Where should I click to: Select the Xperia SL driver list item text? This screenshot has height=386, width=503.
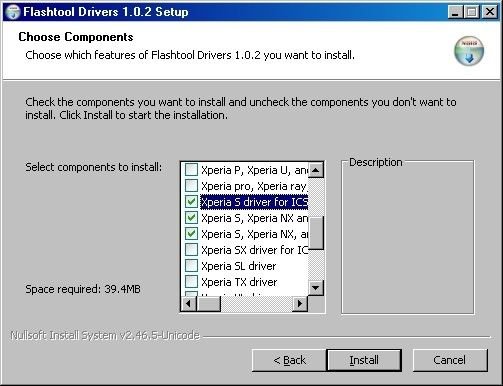(239, 266)
